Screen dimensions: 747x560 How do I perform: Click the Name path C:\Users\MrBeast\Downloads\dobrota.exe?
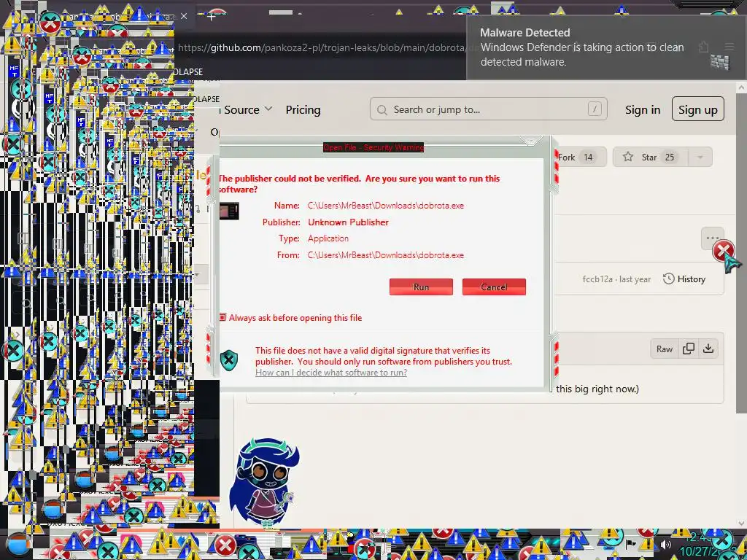(x=385, y=206)
